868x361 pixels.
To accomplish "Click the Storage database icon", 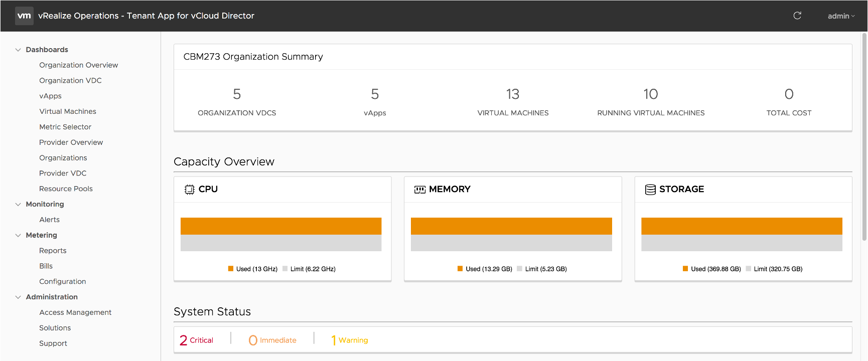I will 650,190.
